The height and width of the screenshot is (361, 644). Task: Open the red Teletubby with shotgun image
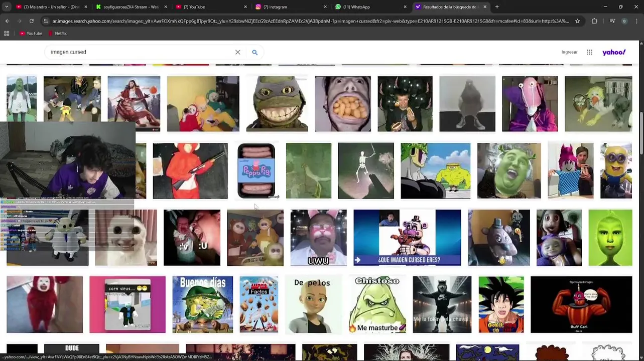pyautogui.click(x=190, y=171)
